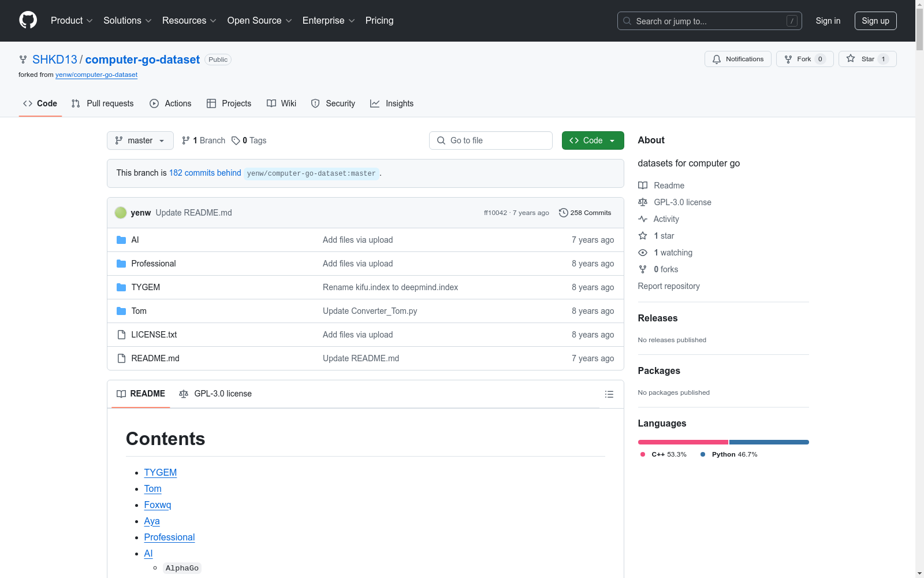Star the computer-go-dataset repository
Screen dimensions: 924x578
click(867, 59)
